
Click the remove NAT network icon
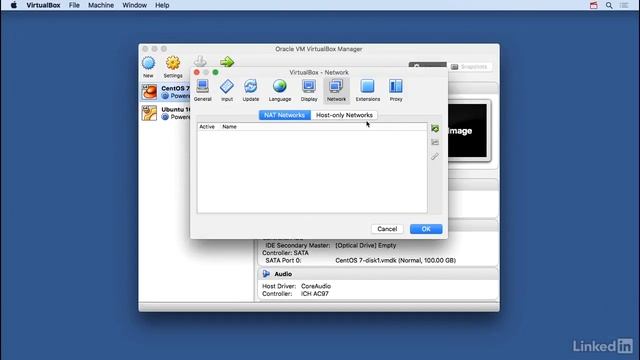click(435, 142)
